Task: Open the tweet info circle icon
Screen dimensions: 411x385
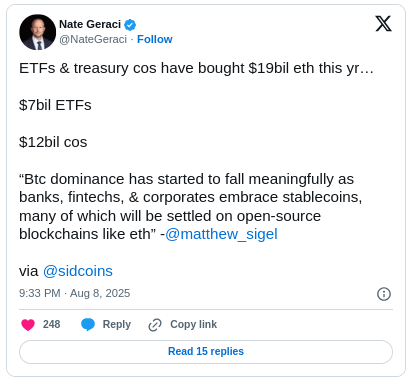Action: pyautogui.click(x=384, y=294)
